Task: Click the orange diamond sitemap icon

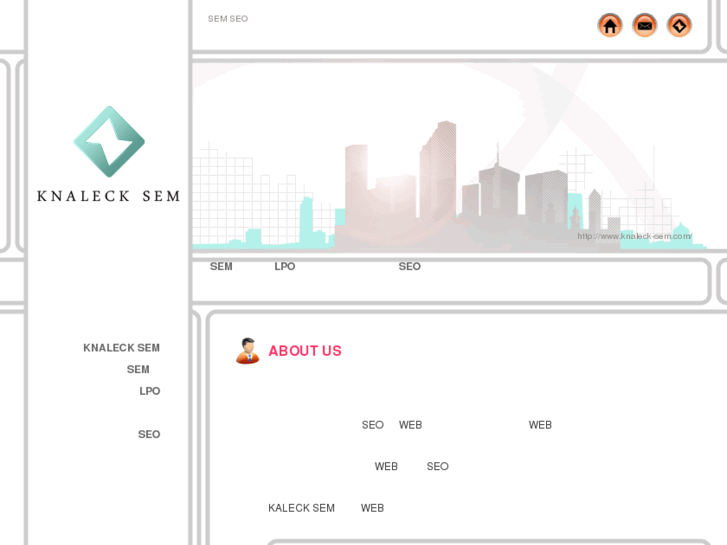Action: point(679,26)
